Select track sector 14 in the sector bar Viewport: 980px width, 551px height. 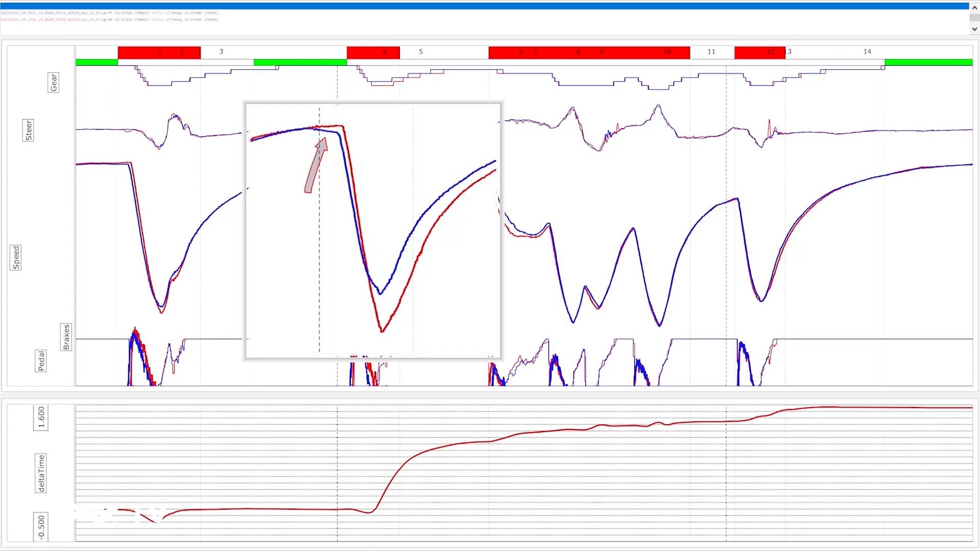[x=867, y=52]
